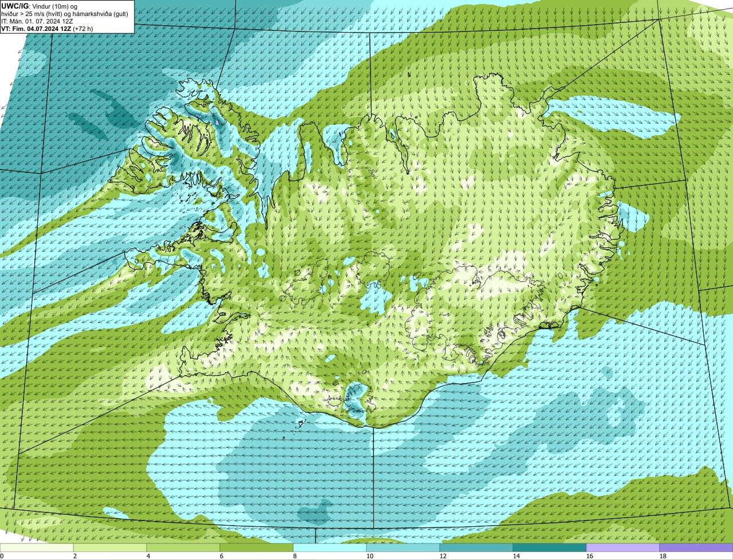Click the '4' scale label
This screenshot has width=733, height=560.
pos(148,556)
